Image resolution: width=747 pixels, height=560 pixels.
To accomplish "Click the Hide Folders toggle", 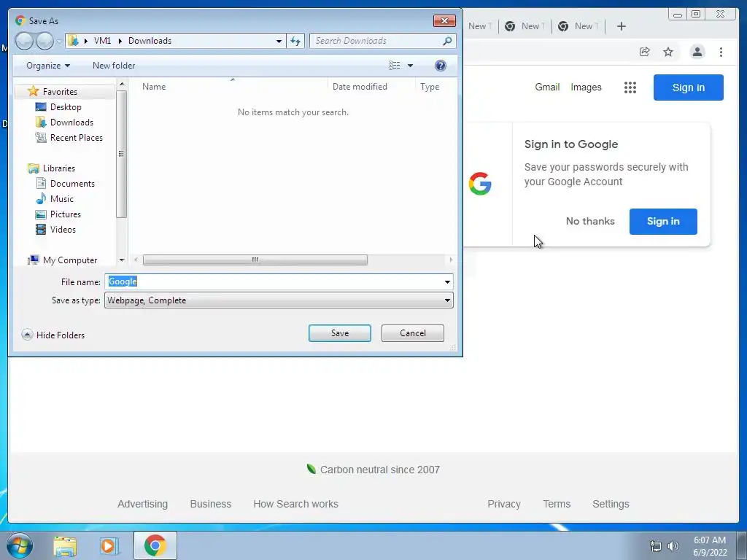I will (x=53, y=335).
